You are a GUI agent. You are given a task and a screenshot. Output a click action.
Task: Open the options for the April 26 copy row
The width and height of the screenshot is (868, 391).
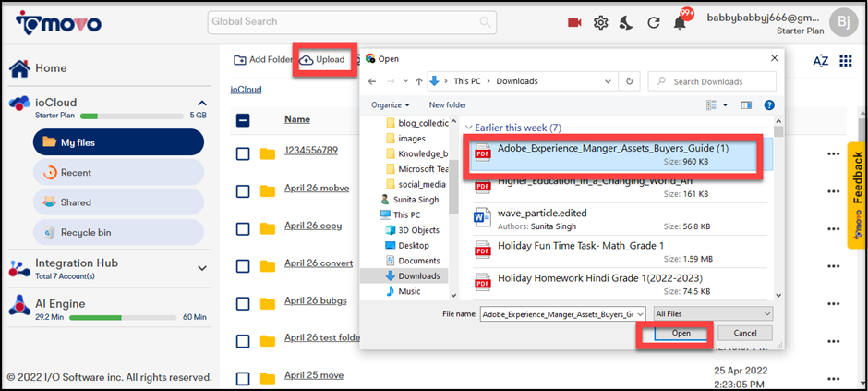click(834, 228)
